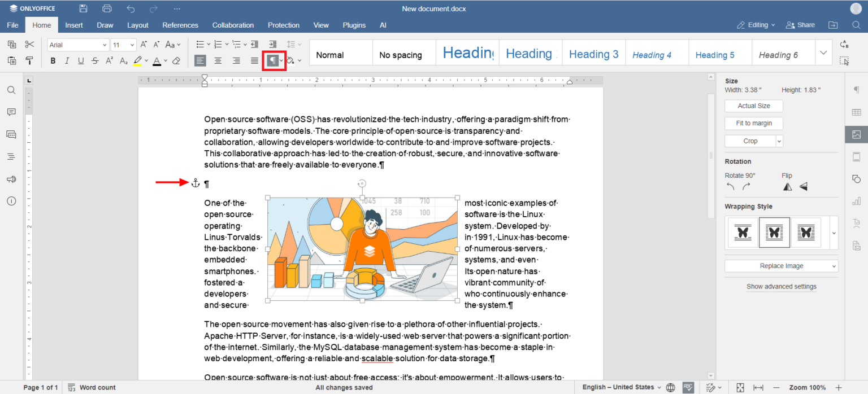
Task: Open Show advanced settings link
Action: tap(781, 286)
